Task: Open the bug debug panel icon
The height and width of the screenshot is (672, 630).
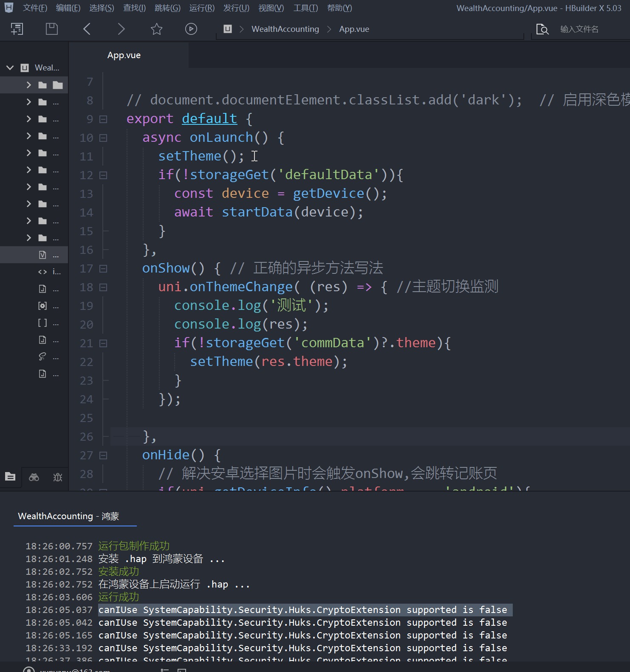Action: 58,477
